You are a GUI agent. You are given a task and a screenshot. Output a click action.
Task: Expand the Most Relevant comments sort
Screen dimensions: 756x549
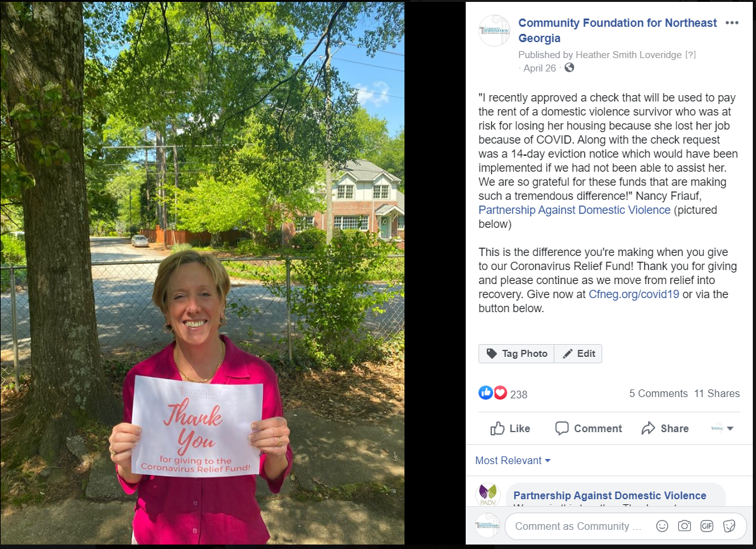click(x=512, y=460)
